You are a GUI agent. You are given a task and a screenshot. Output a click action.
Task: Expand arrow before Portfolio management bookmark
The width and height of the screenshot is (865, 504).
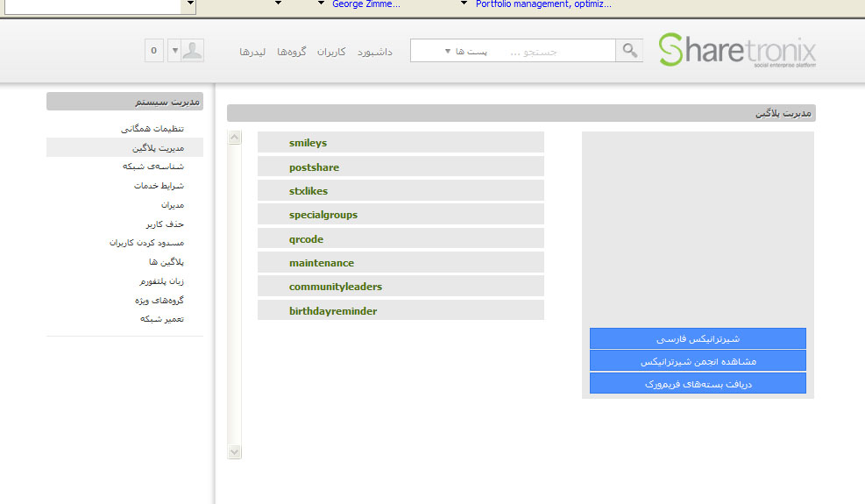(464, 4)
